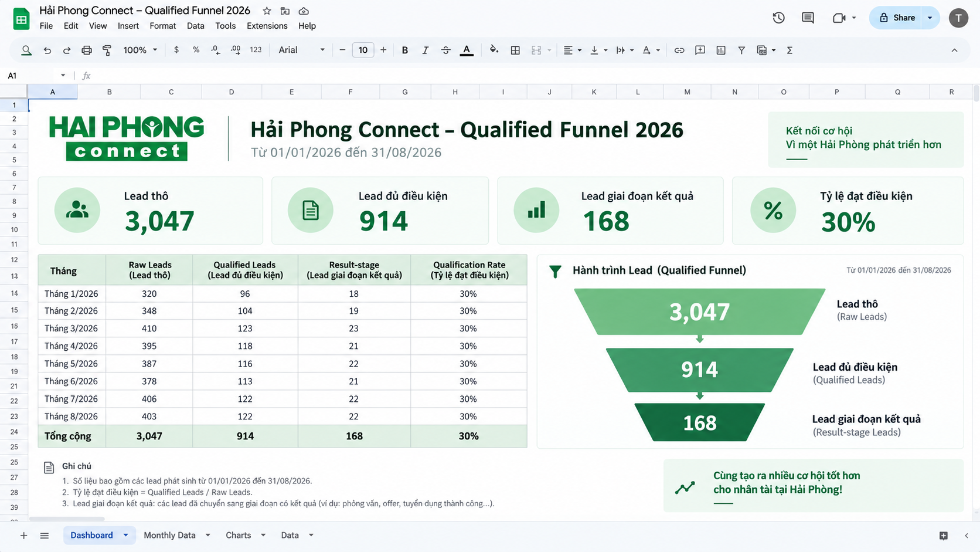Screen dimensions: 980x552
Task: Star this document
Action: pyautogui.click(x=267, y=11)
